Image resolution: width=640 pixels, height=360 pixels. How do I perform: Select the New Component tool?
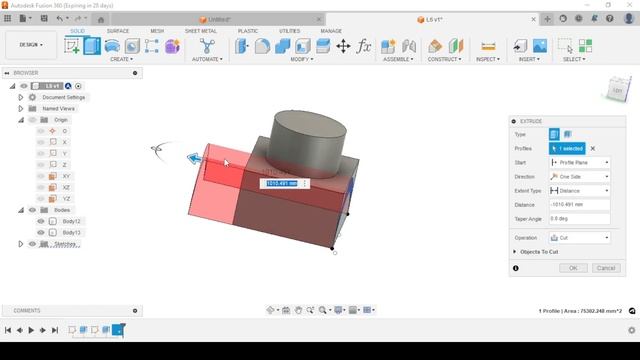pos(388,46)
